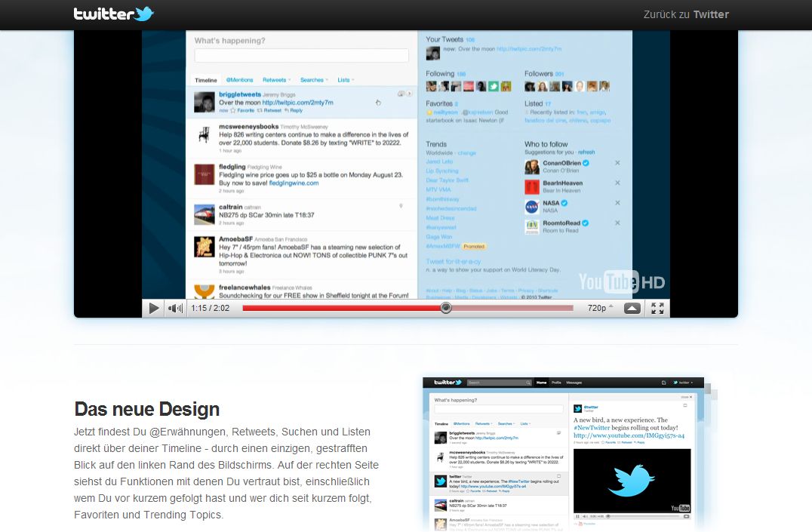Dismiss the ConanOBrien suggestion
This screenshot has height=532, width=812.
coord(617,163)
